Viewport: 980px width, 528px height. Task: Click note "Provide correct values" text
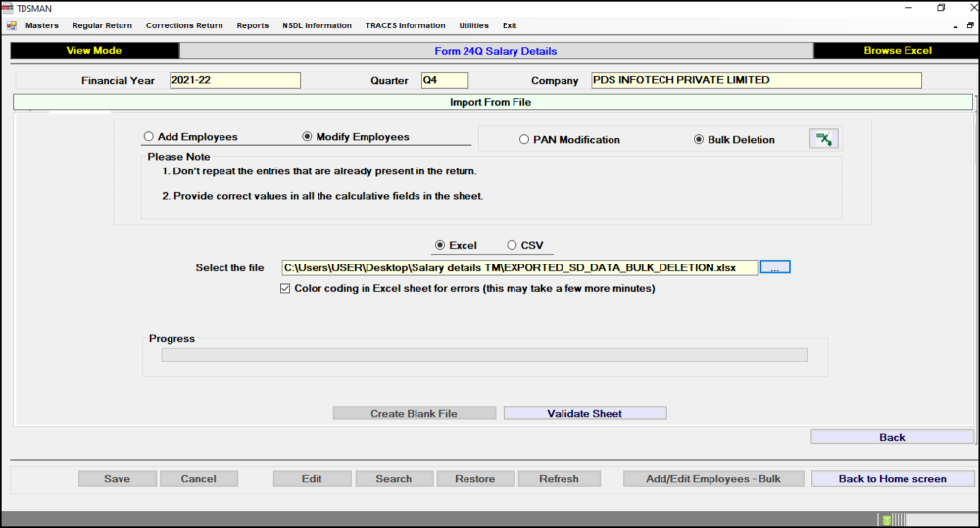click(x=322, y=196)
